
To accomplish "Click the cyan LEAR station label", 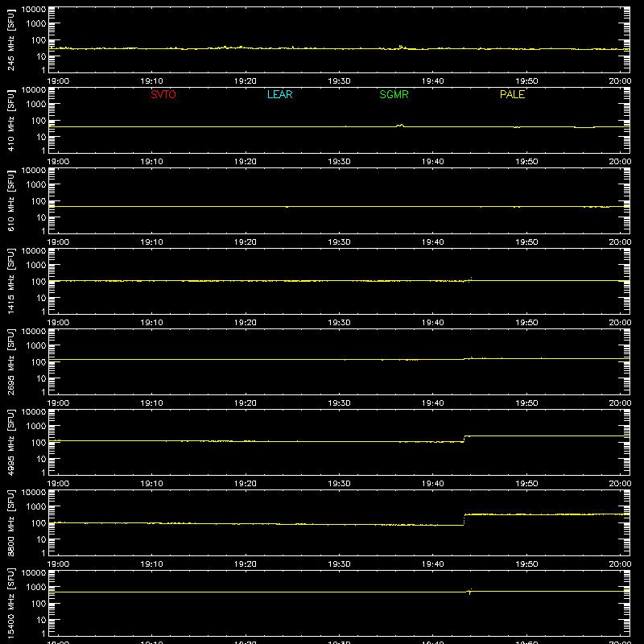I will coord(279,94).
